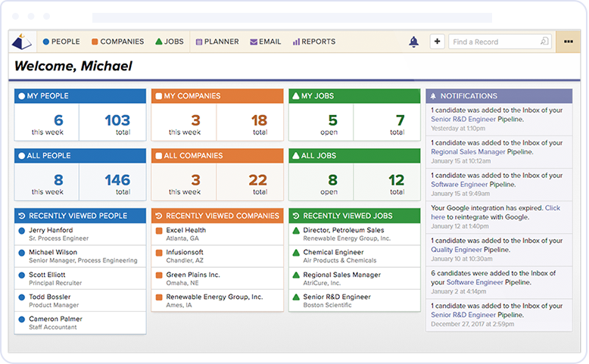Click the app logo home icon

point(22,42)
